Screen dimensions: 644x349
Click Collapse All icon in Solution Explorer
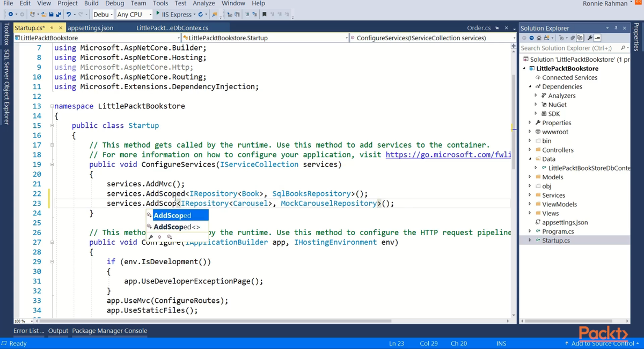pyautogui.click(x=573, y=38)
